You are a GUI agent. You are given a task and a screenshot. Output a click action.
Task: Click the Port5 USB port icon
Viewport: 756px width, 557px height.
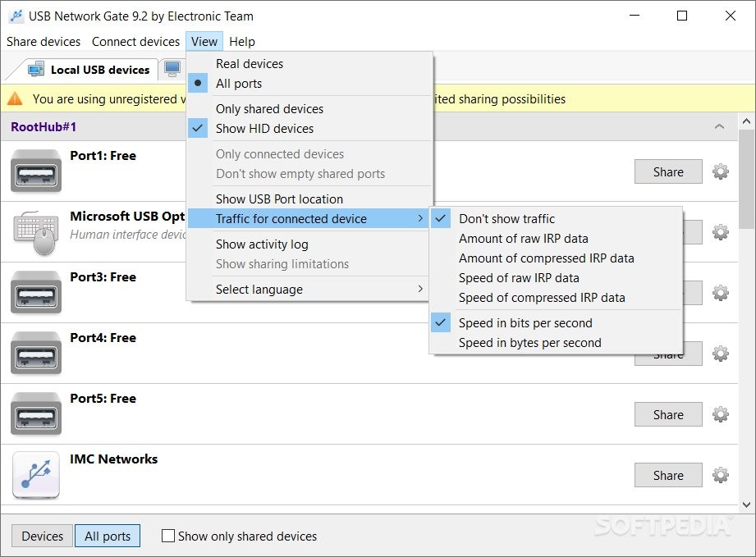36,414
